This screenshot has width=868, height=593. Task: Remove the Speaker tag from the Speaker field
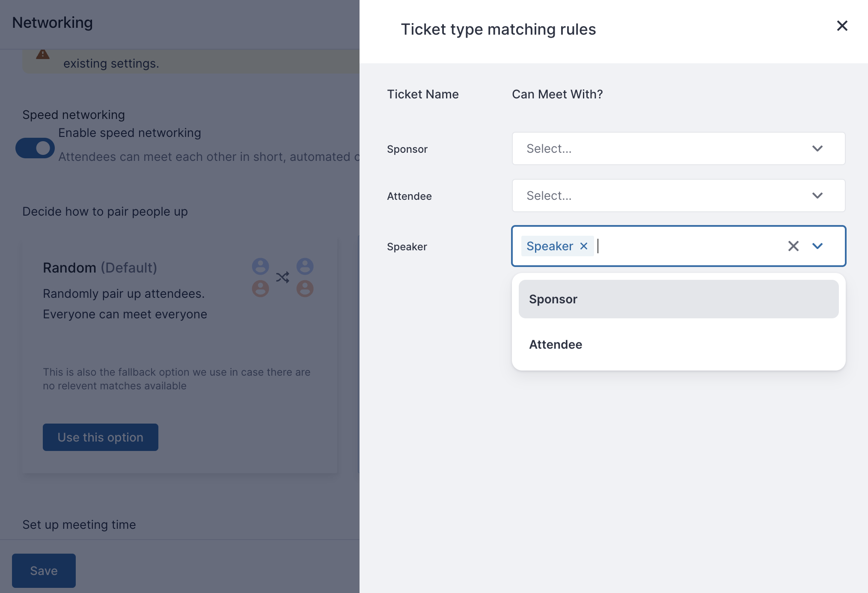pyautogui.click(x=584, y=246)
